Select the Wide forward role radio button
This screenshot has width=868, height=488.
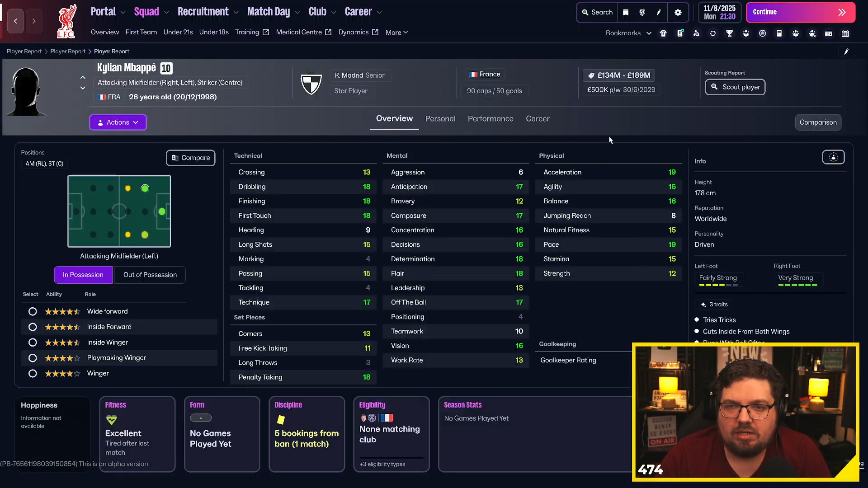tap(33, 311)
